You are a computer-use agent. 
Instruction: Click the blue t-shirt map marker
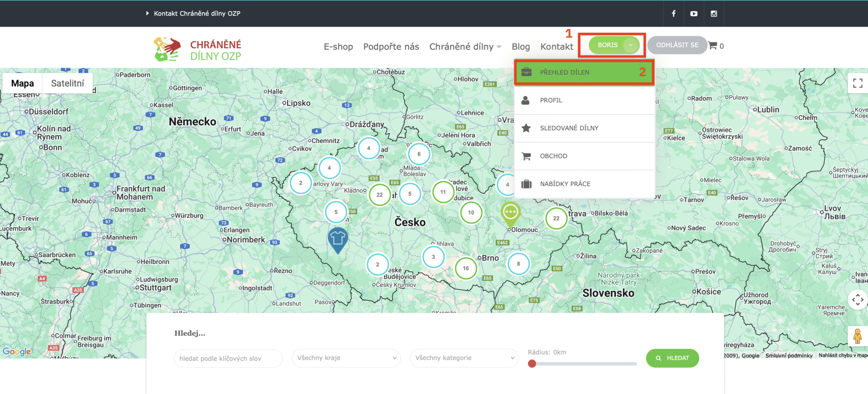point(337,239)
